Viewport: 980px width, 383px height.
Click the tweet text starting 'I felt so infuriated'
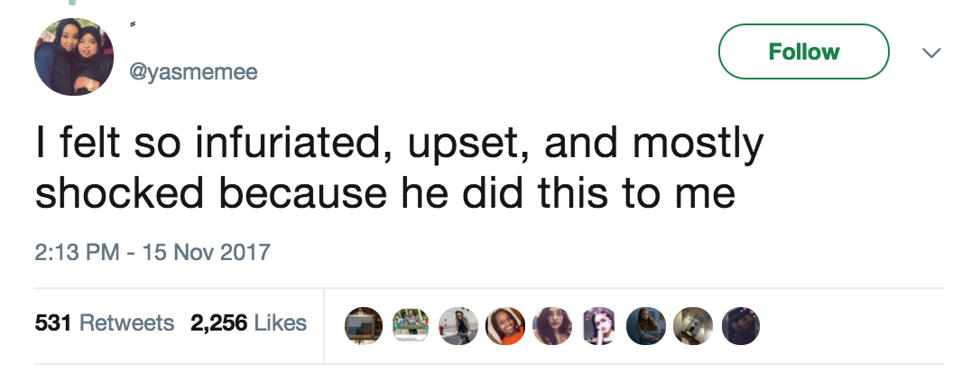(x=397, y=168)
